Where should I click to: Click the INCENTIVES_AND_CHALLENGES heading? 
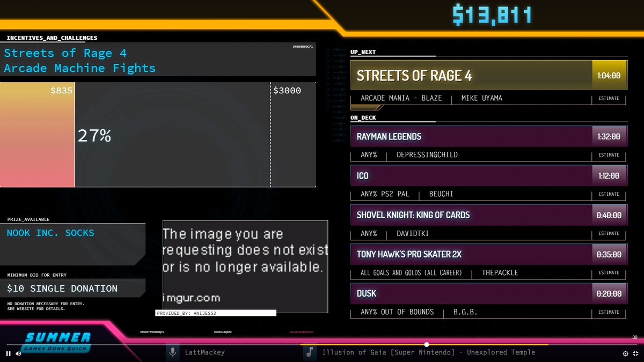click(52, 38)
